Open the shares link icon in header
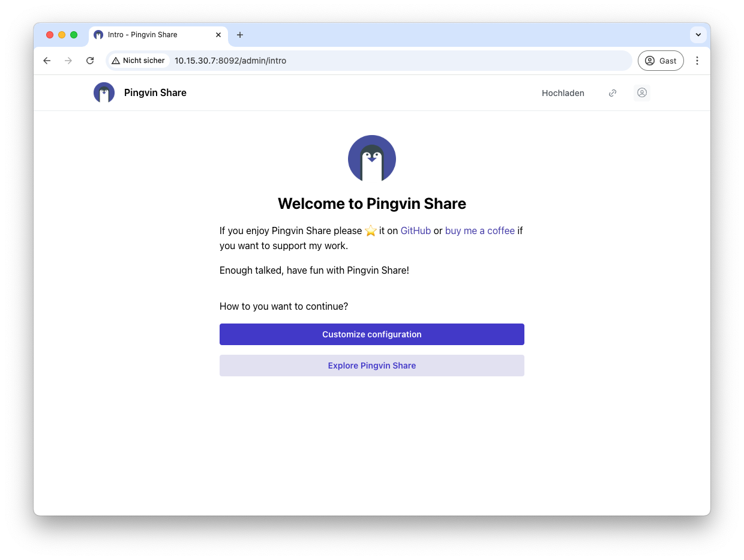 [x=613, y=93]
